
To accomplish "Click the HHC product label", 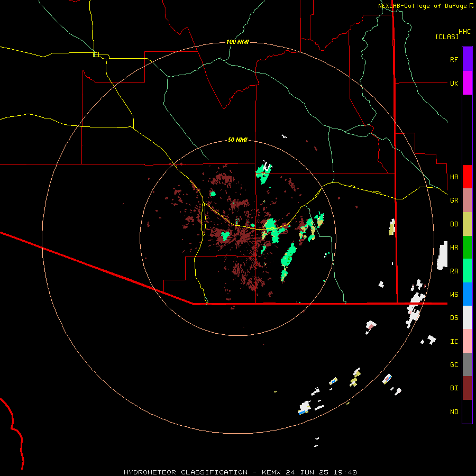I will click(x=464, y=32).
